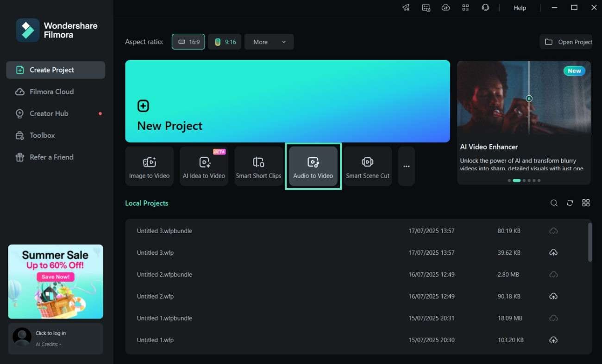Click the 103.20 KB file size
602x364 pixels.
pyautogui.click(x=511, y=340)
